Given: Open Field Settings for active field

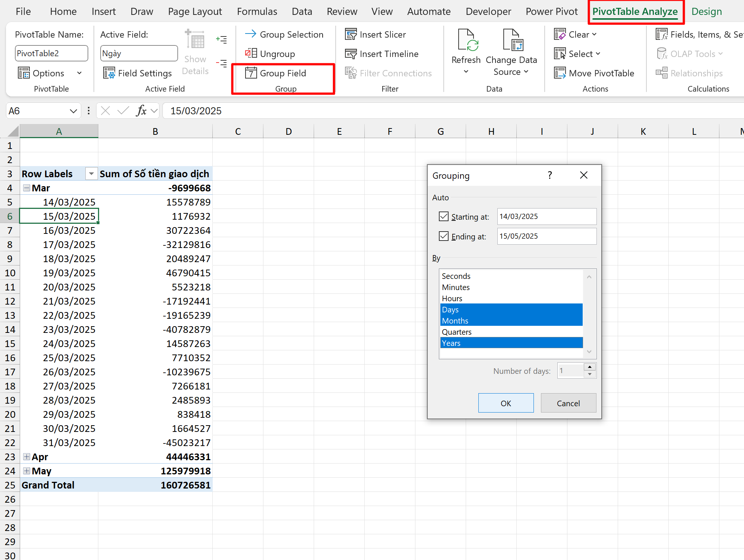Looking at the screenshot, I should point(137,73).
